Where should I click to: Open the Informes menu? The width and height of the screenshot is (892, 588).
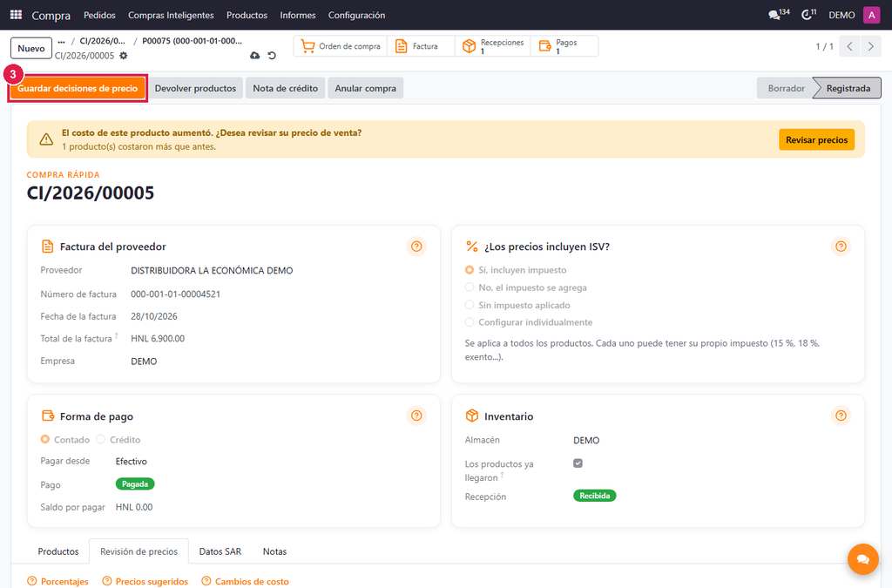(298, 16)
